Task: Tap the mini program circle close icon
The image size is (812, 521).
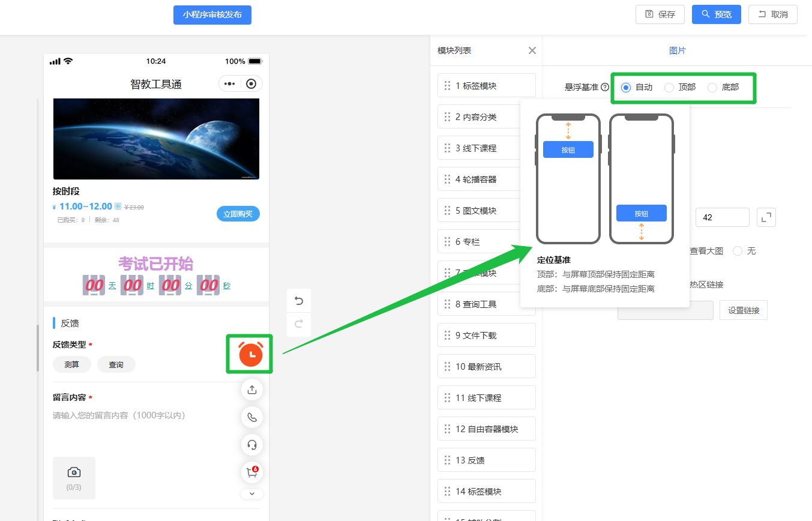Action: point(251,84)
